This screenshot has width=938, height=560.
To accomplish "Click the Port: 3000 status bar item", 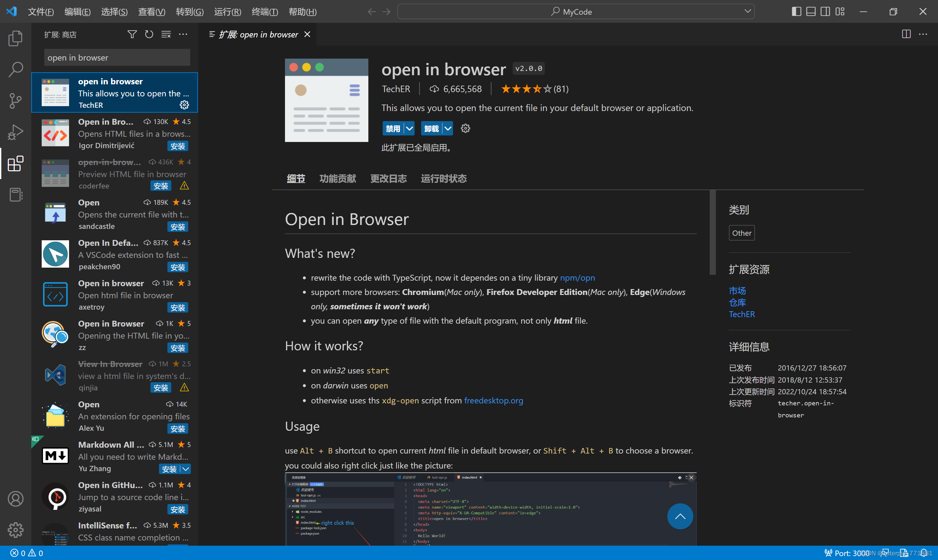I will [x=847, y=553].
